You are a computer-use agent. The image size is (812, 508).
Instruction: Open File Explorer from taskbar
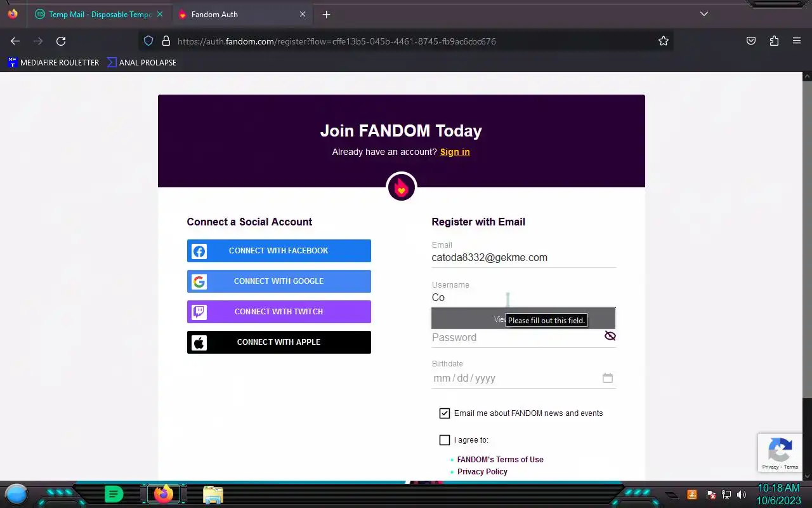click(x=213, y=495)
